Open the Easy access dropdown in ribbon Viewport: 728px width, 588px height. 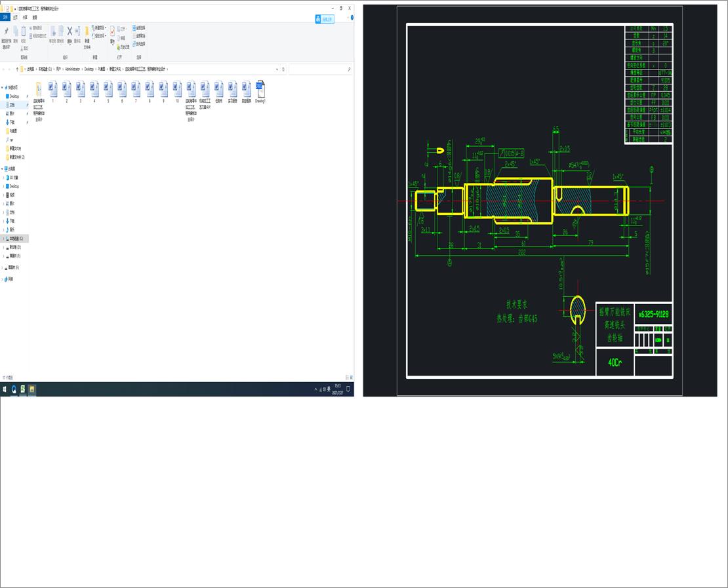point(99,36)
